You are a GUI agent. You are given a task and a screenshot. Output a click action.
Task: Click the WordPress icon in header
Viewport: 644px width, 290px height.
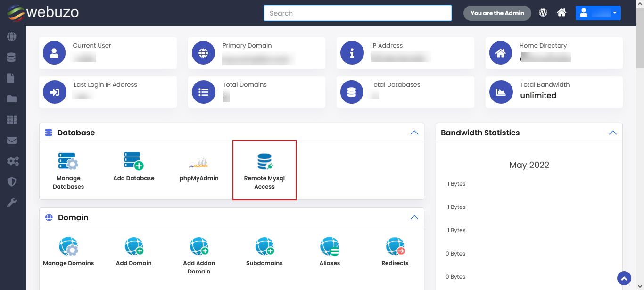pos(543,13)
